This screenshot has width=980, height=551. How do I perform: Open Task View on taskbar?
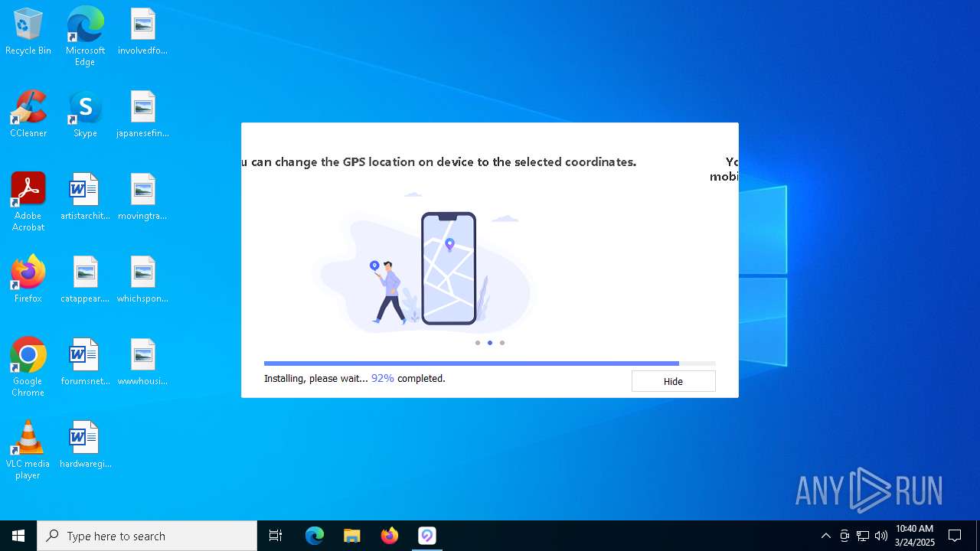(276, 536)
